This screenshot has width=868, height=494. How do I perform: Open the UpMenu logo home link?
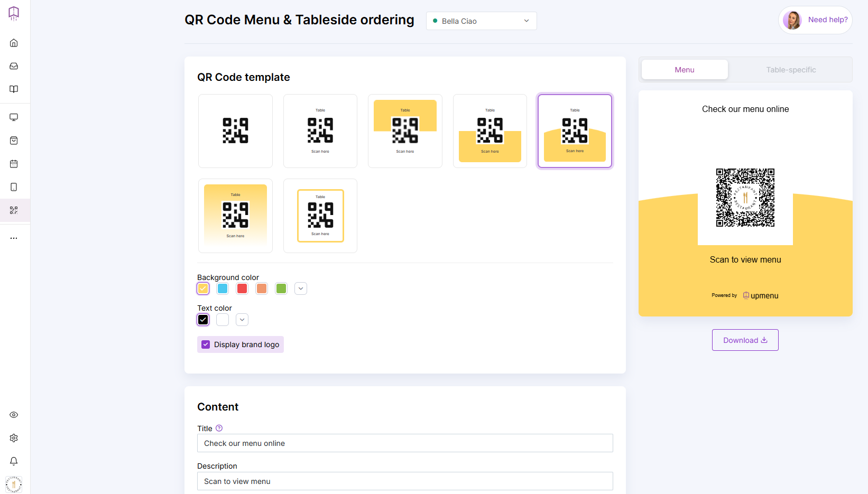click(14, 13)
